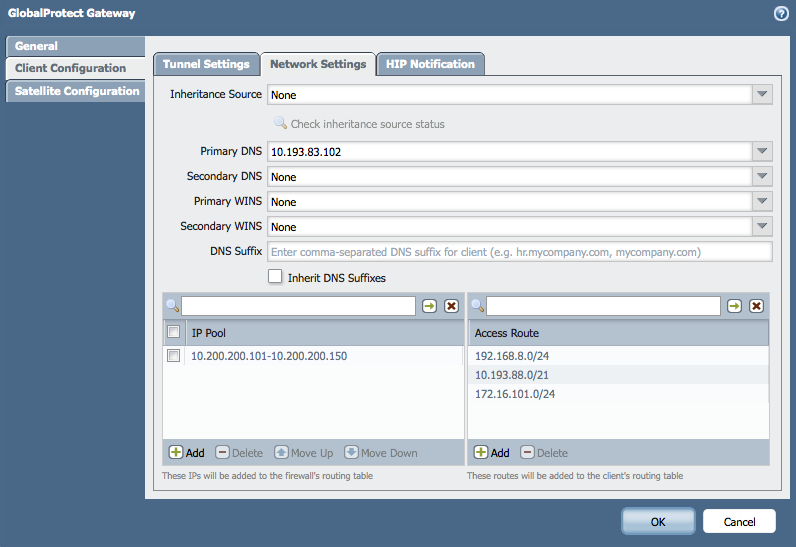The width and height of the screenshot is (796, 547).
Task: Clear the IP Pool filter with the red X
Action: coord(451,306)
